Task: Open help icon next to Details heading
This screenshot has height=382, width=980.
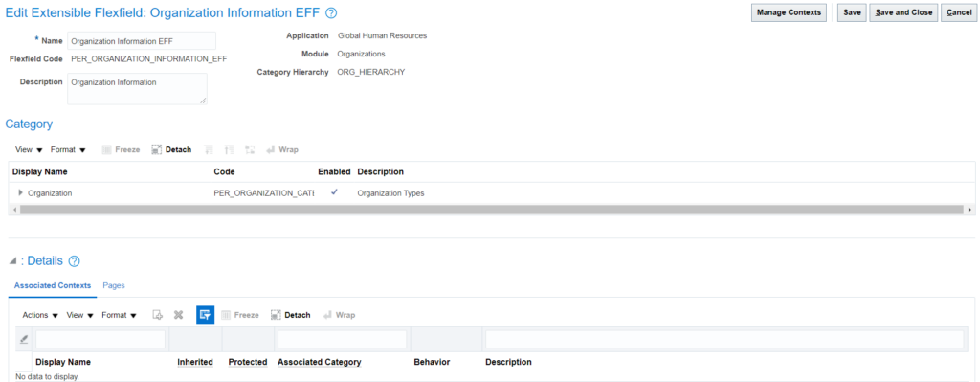Action: [74, 261]
